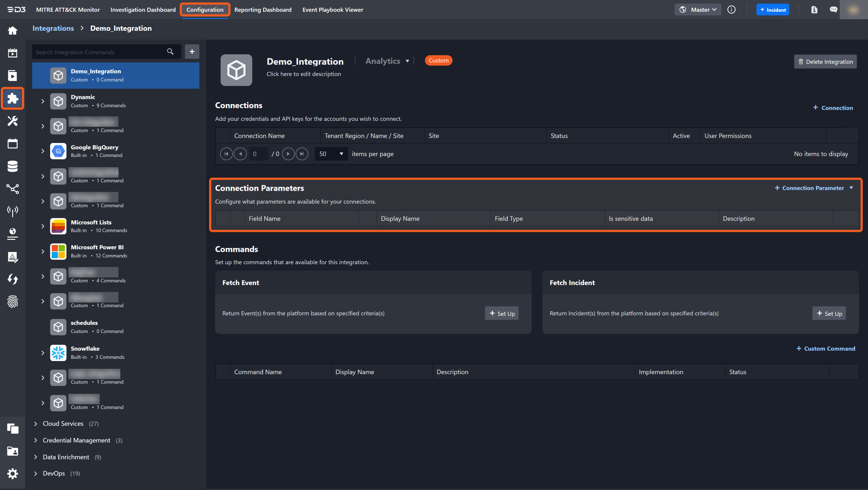Click Set Up for Fetch Event

[x=501, y=313]
